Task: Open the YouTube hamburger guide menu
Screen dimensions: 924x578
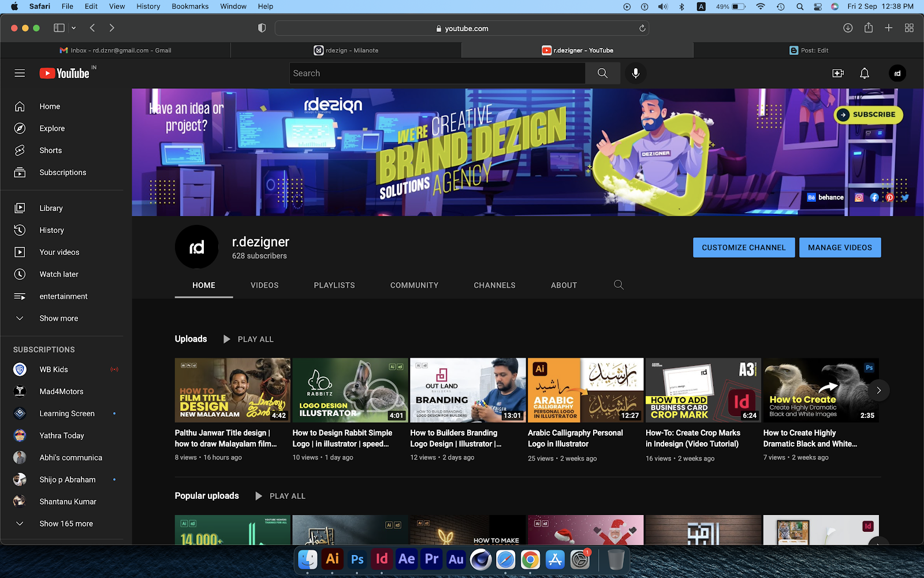Action: tap(20, 73)
